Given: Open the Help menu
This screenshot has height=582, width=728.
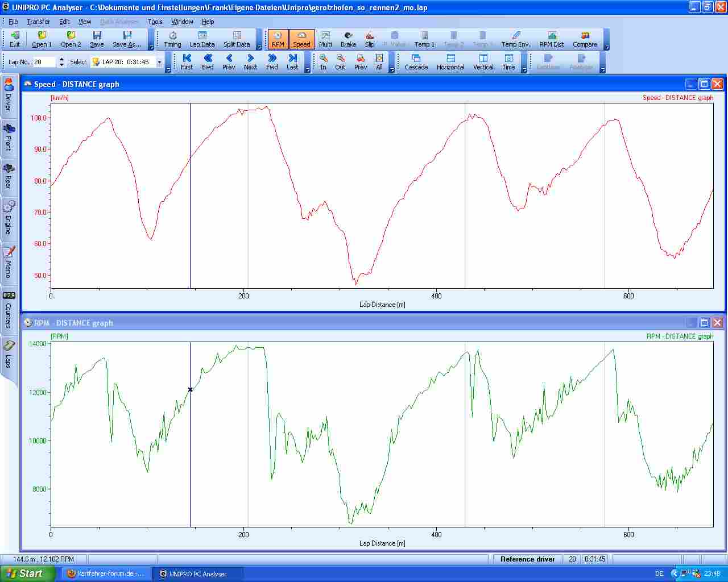Looking at the screenshot, I should 208,22.
